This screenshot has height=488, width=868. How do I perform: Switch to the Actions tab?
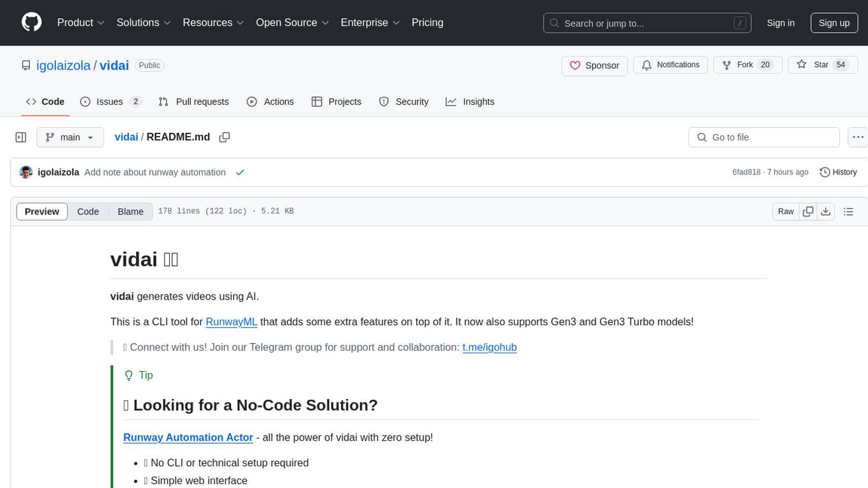pyautogui.click(x=270, y=102)
